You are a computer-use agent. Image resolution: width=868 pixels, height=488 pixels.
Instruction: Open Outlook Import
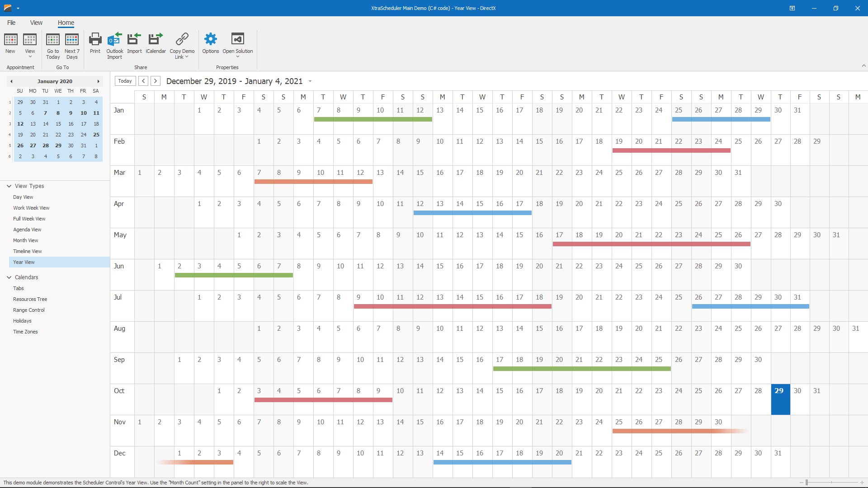click(114, 44)
